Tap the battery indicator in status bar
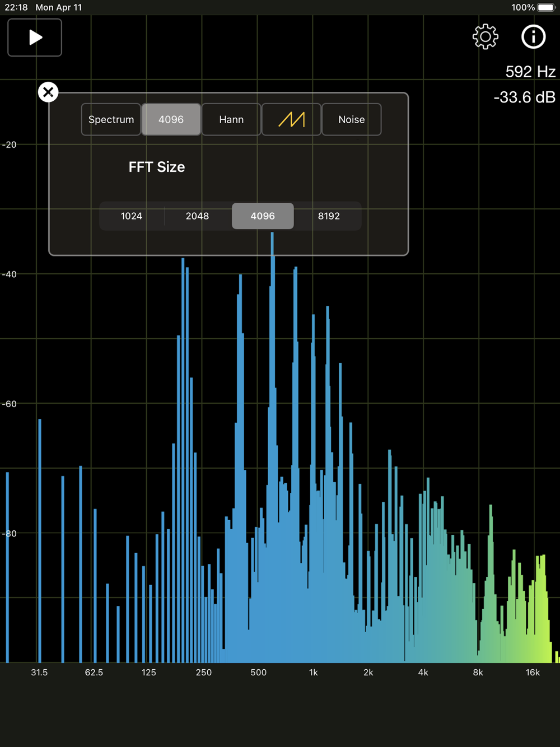Viewport: 560px width, 747px height. pyautogui.click(x=547, y=7)
